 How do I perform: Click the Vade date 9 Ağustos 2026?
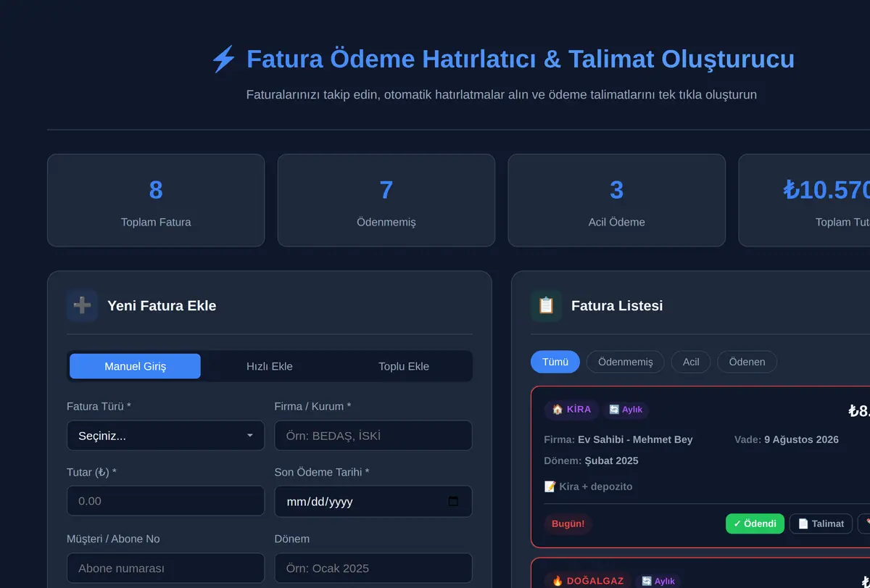click(801, 439)
